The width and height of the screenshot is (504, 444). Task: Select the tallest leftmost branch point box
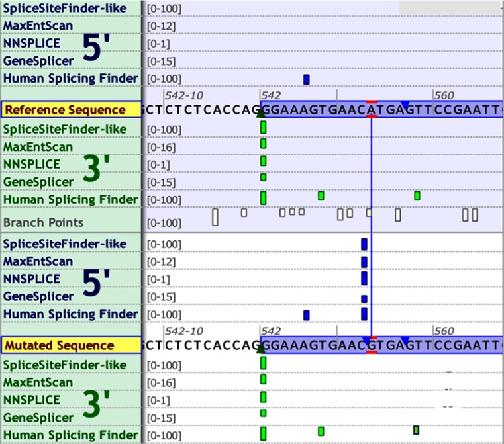215,216
